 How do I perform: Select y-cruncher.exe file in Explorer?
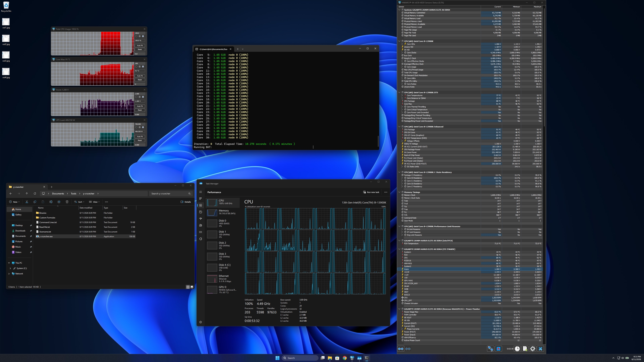click(86, 236)
